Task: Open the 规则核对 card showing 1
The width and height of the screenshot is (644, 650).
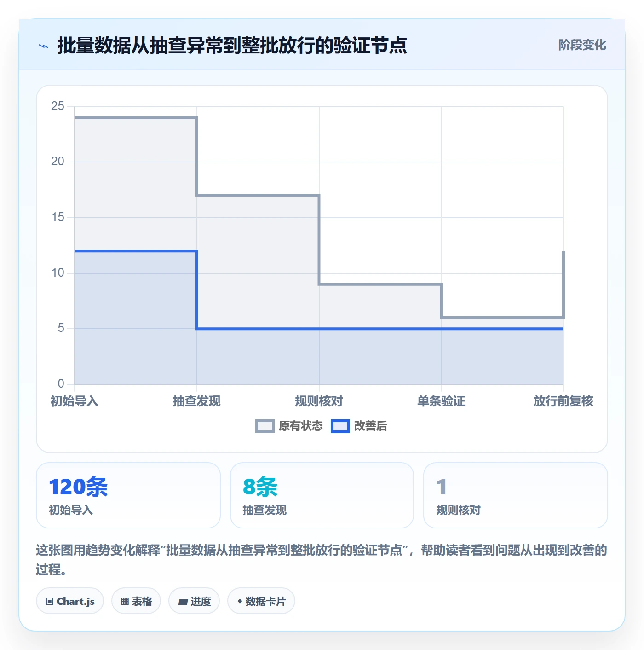Action: click(x=516, y=495)
